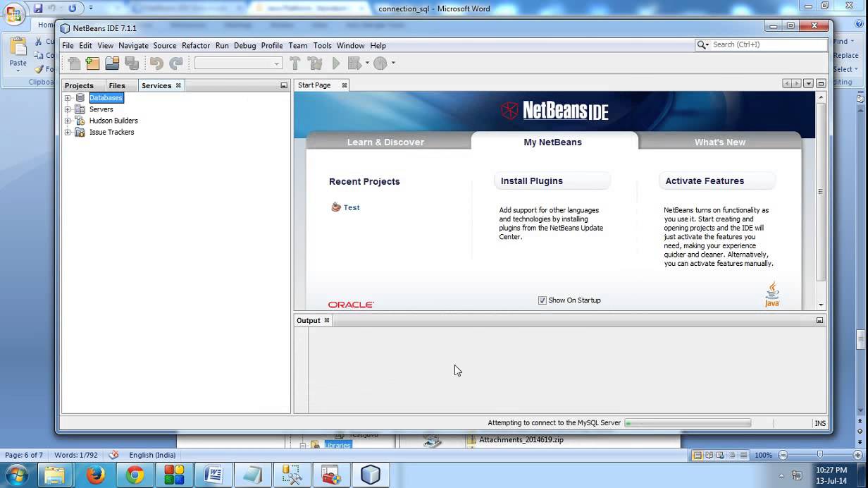Click the English (India) language indicator

click(152, 455)
